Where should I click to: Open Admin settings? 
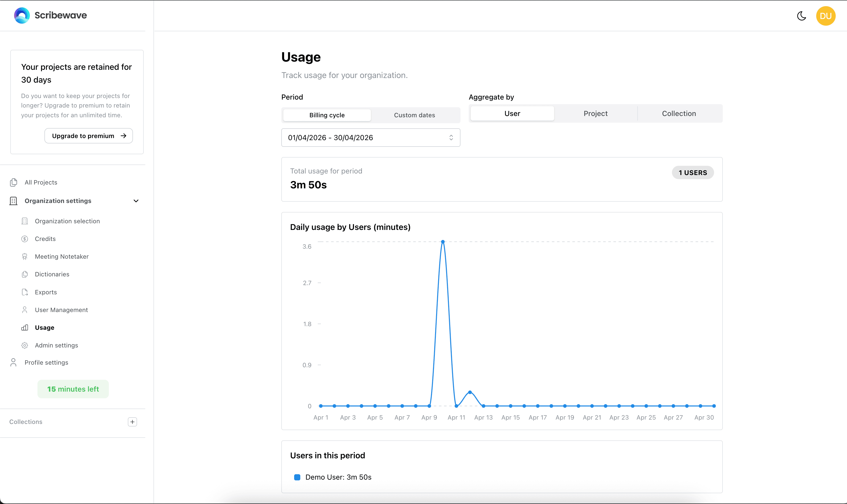point(56,345)
